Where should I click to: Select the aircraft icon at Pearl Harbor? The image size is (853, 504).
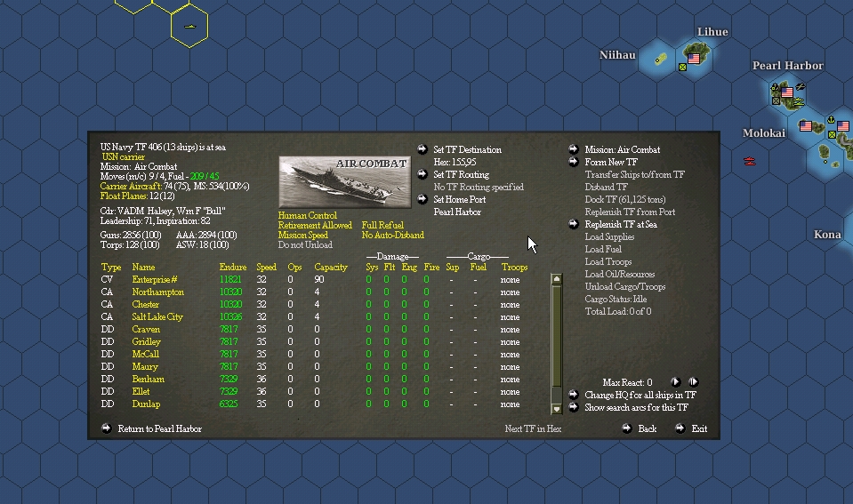point(801,86)
